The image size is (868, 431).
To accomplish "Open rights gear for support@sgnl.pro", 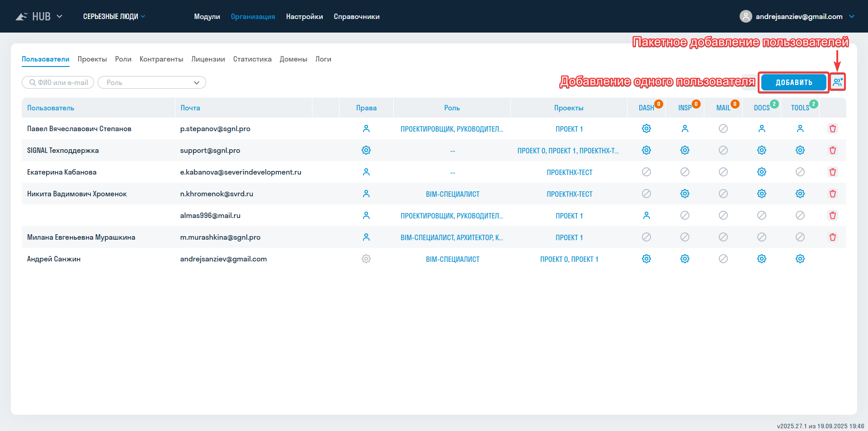I will pyautogui.click(x=366, y=151).
